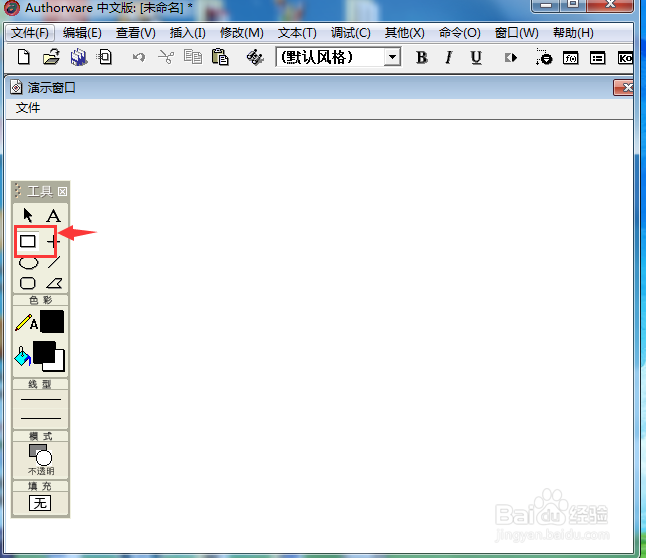Open the 窗口(W) menu

coord(516,33)
